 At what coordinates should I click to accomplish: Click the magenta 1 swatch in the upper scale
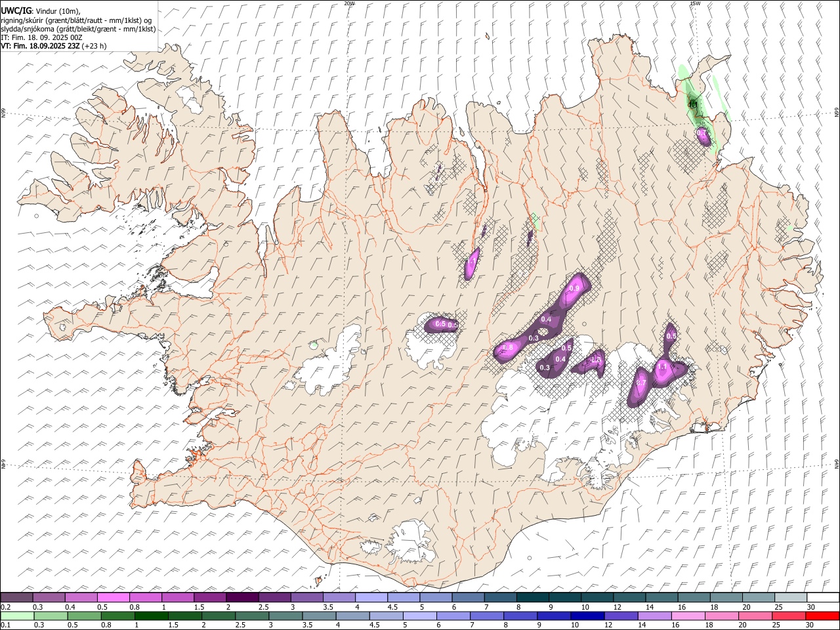178,598
